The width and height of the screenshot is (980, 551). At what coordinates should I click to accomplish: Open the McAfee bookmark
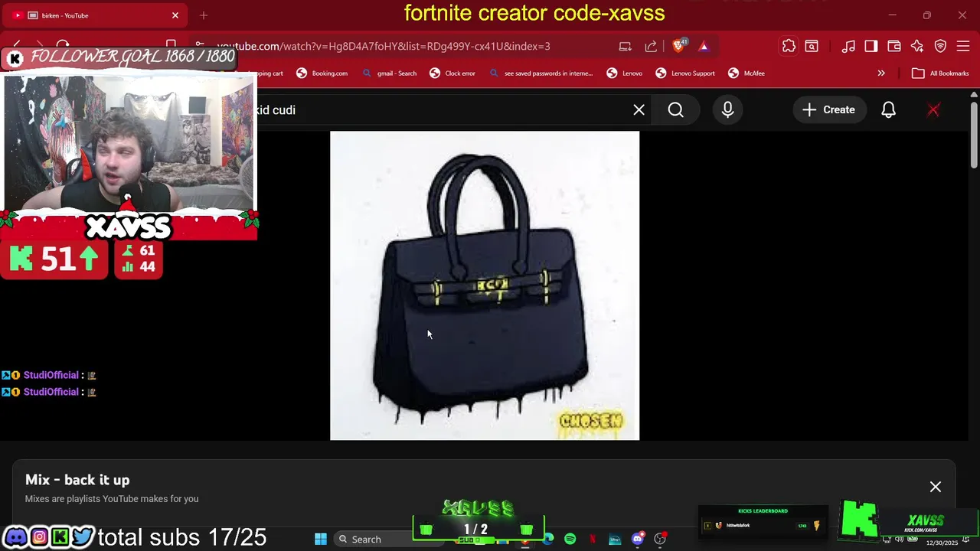[746, 73]
